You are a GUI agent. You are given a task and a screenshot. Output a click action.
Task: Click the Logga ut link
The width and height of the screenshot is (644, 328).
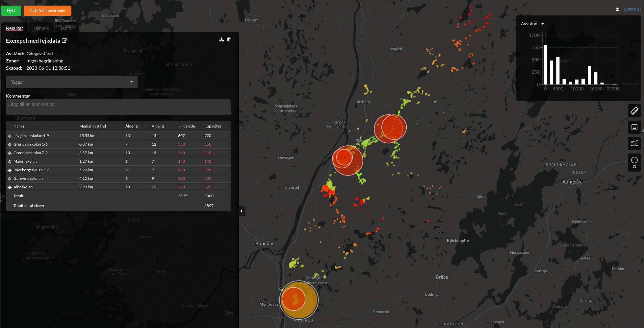point(632,9)
